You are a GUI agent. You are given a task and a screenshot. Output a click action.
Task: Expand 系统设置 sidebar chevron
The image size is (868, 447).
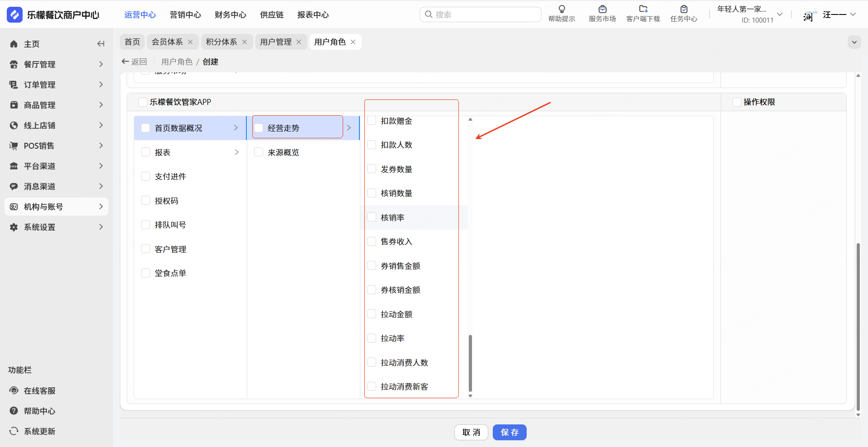(x=101, y=227)
